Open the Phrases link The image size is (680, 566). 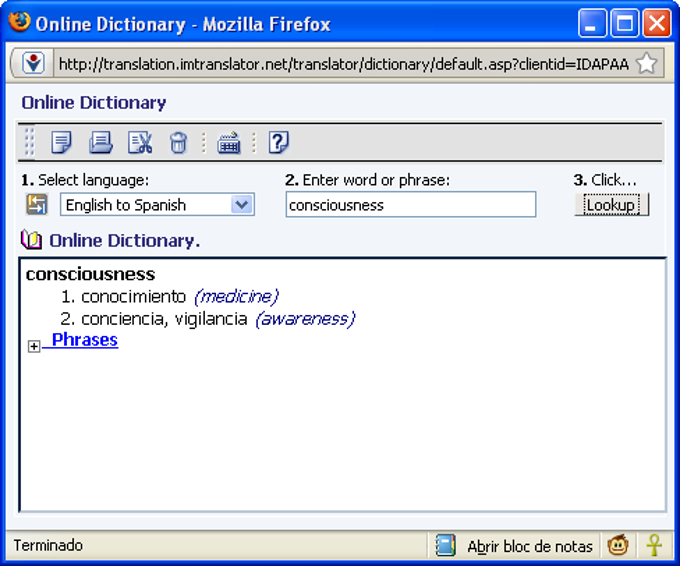[85, 340]
